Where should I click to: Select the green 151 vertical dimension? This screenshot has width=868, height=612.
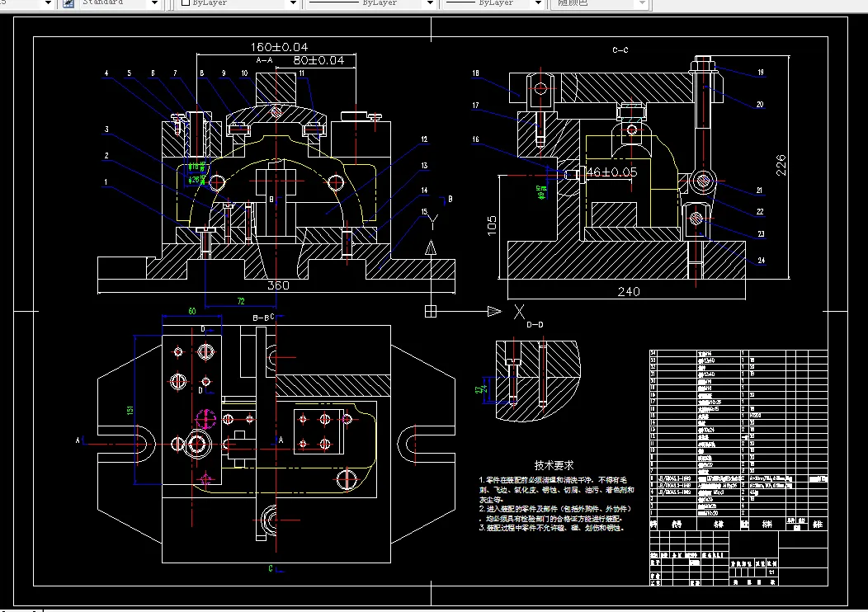click(x=130, y=410)
